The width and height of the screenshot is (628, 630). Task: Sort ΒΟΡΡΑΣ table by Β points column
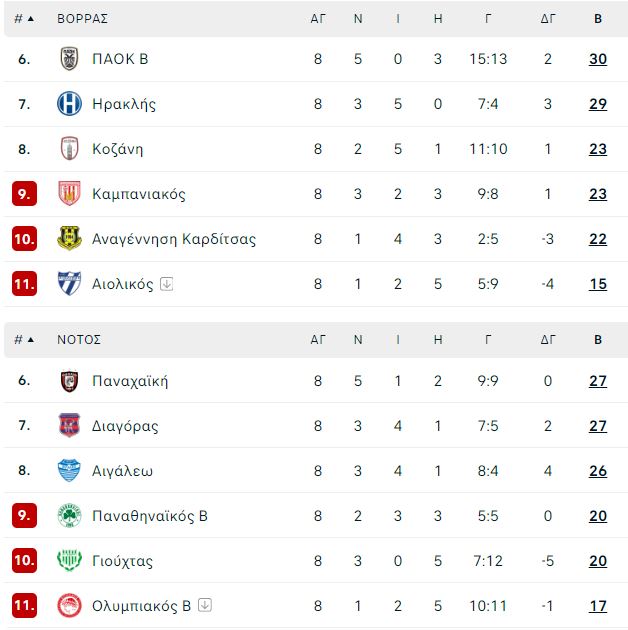click(x=598, y=18)
